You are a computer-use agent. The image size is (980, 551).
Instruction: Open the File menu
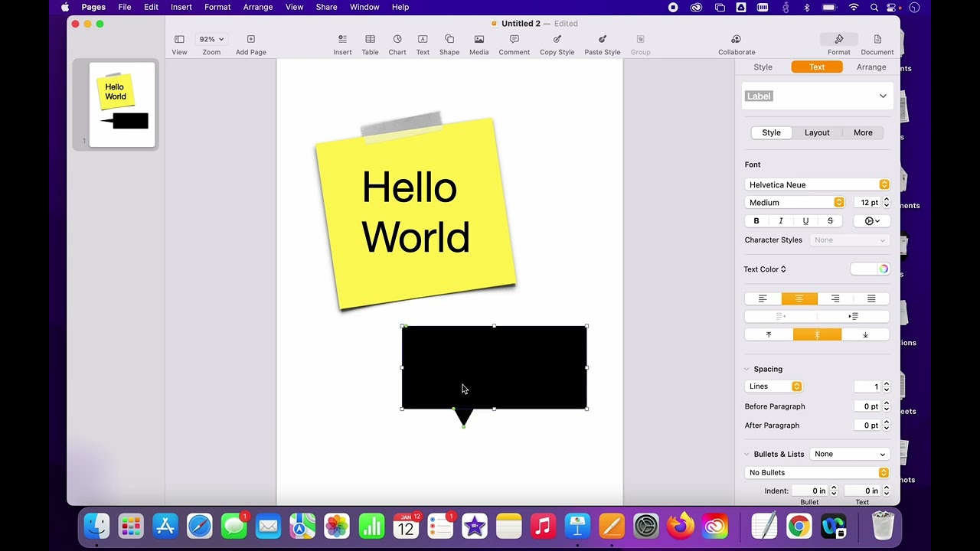tap(125, 7)
